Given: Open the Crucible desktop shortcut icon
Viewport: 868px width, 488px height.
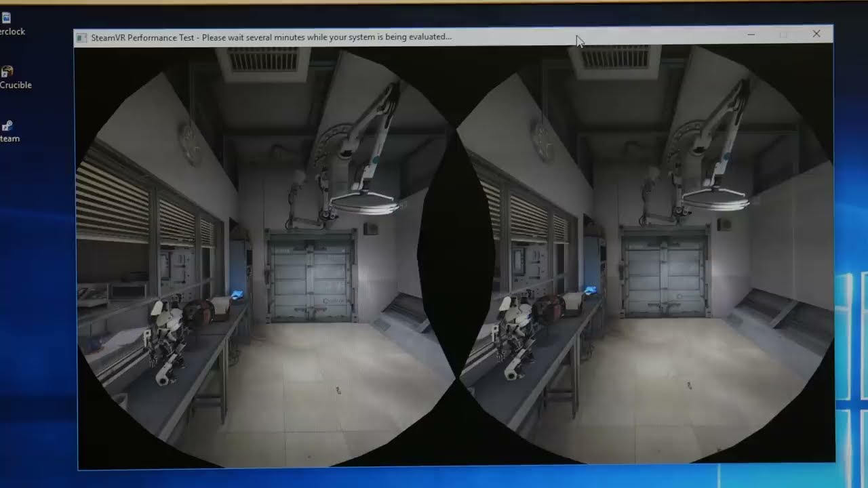Looking at the screenshot, I should click(x=7, y=72).
